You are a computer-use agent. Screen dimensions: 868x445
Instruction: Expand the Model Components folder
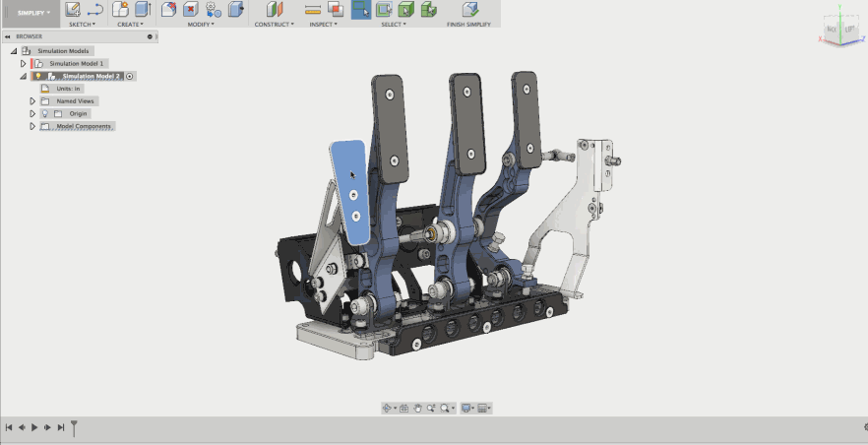[x=32, y=126]
